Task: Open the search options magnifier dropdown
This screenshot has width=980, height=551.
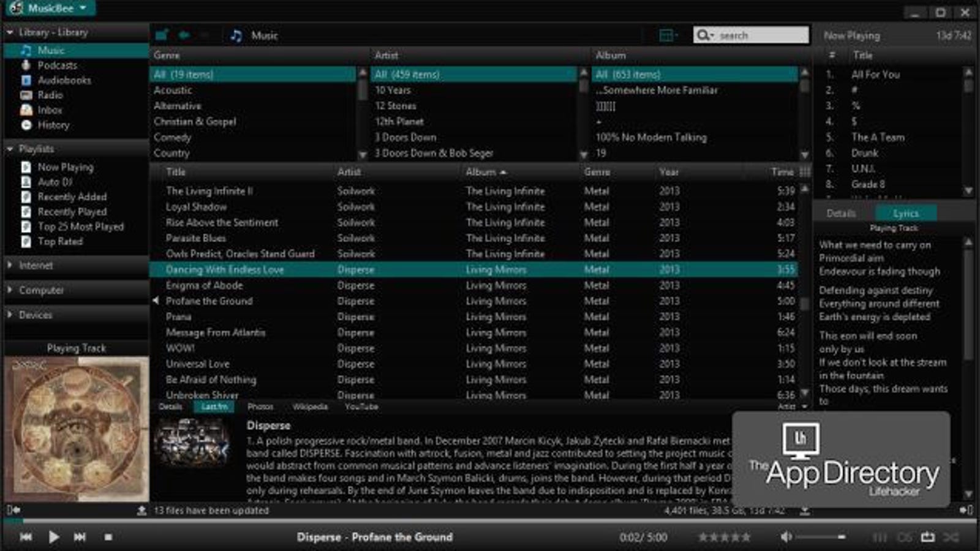Action: point(705,36)
